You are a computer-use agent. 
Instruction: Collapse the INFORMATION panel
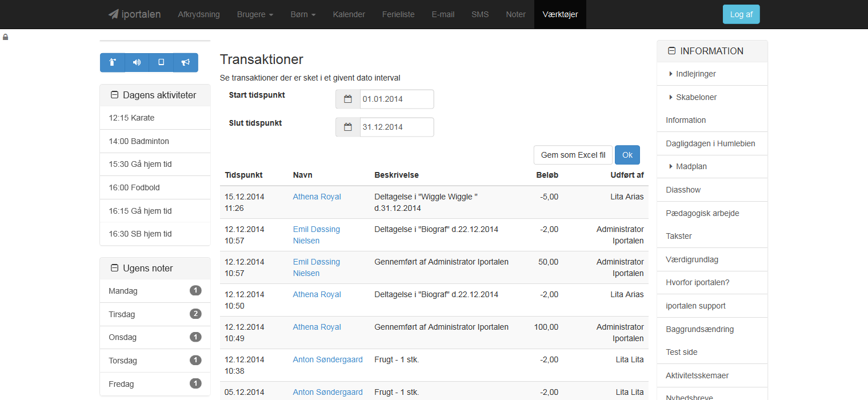(671, 51)
